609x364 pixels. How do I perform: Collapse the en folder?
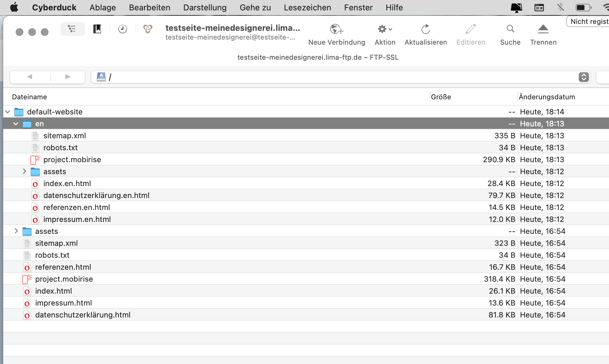16,124
